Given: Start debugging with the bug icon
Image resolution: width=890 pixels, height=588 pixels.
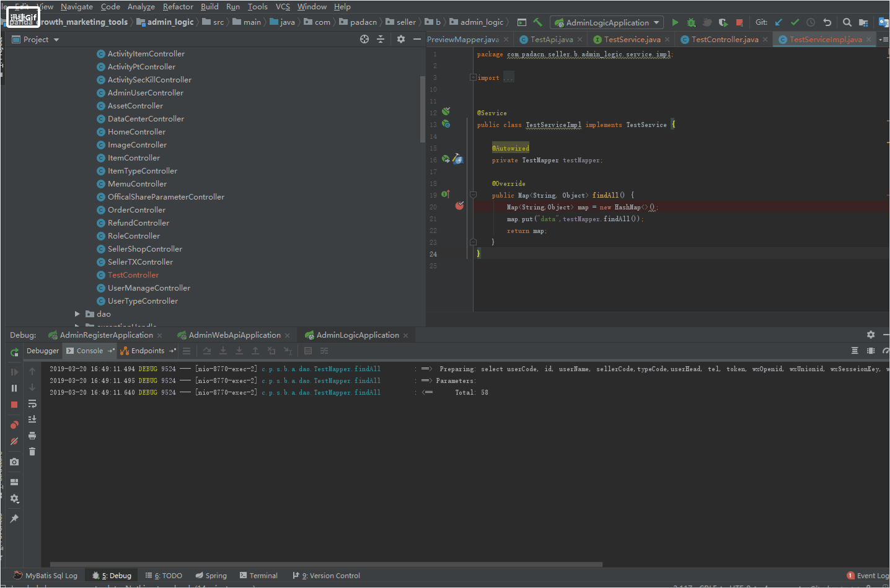Looking at the screenshot, I should tap(691, 22).
